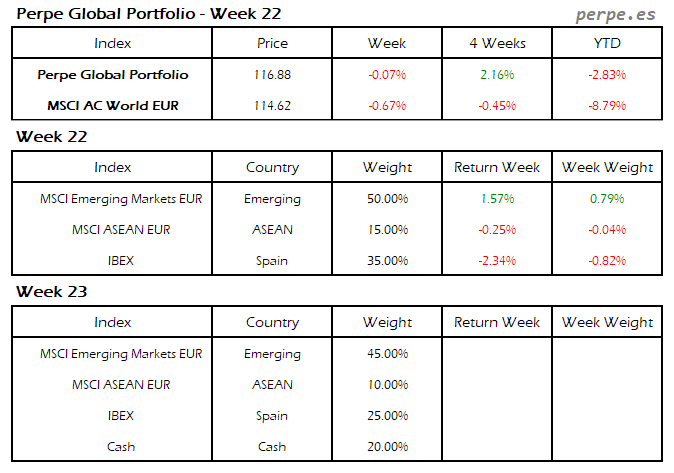The height and width of the screenshot is (473, 674).
Task: Click the Cash index row label
Action: (121, 447)
